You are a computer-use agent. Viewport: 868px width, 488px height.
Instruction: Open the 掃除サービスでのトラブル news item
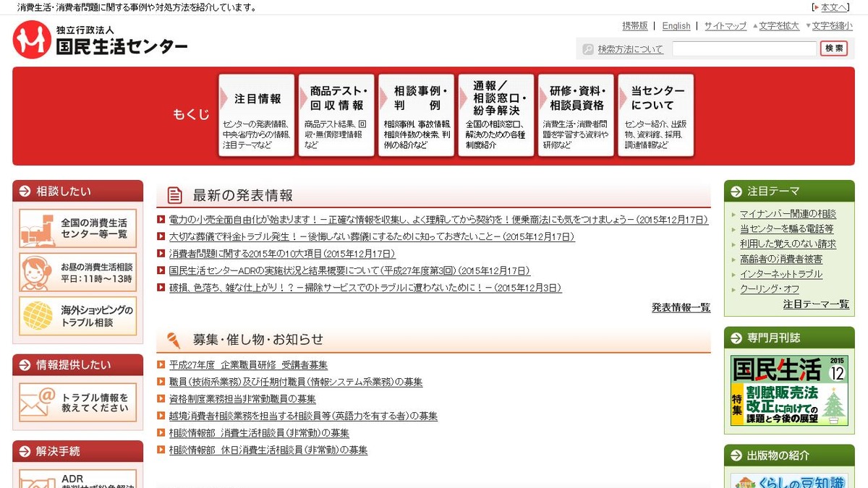coord(365,288)
